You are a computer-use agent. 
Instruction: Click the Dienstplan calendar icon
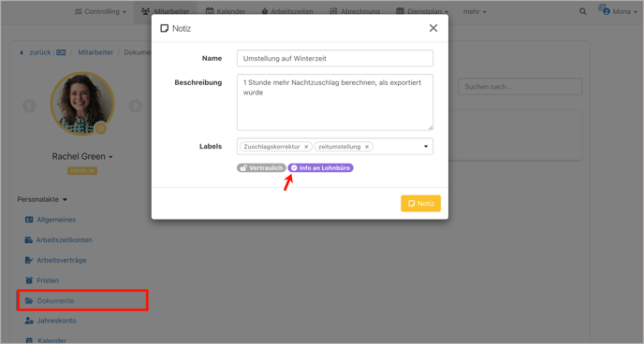(400, 11)
